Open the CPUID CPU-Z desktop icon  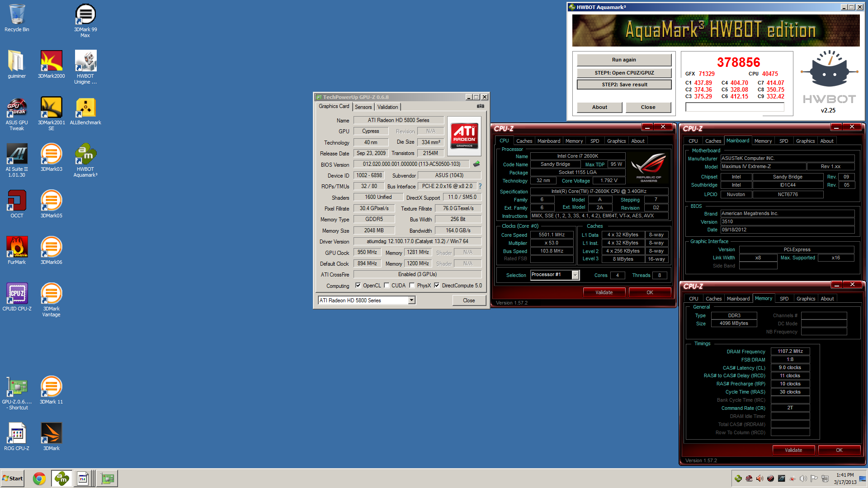click(x=17, y=297)
